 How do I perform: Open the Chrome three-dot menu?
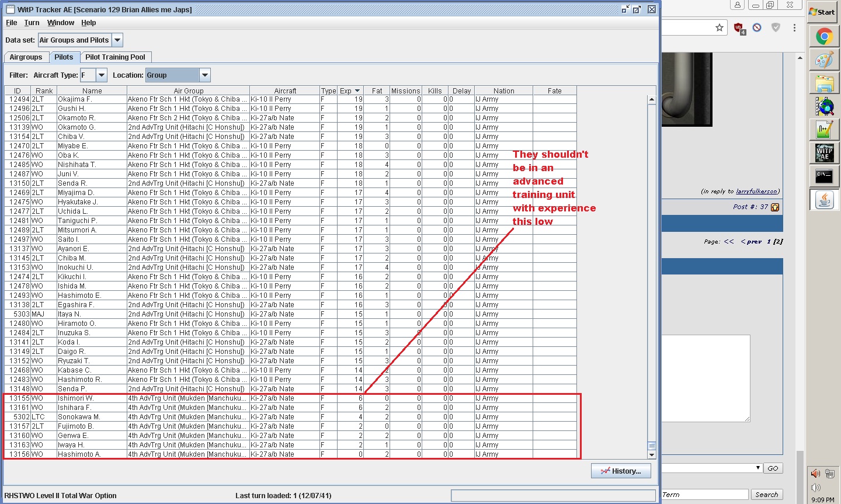click(794, 27)
